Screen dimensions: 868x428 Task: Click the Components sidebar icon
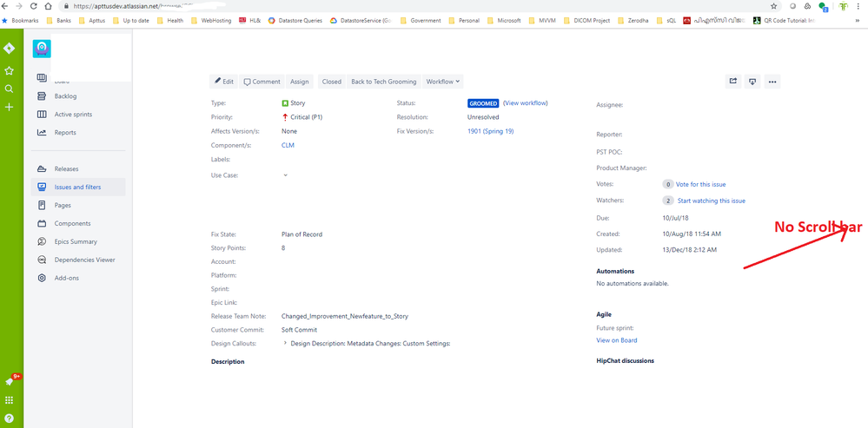coord(42,223)
